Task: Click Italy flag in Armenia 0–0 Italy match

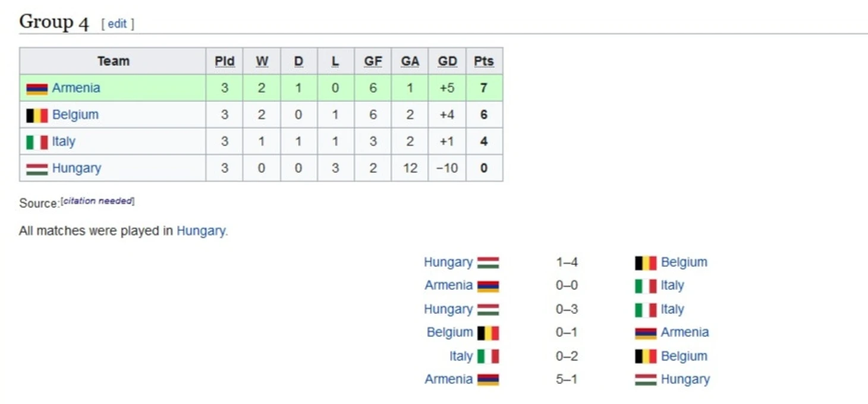Action: click(646, 286)
